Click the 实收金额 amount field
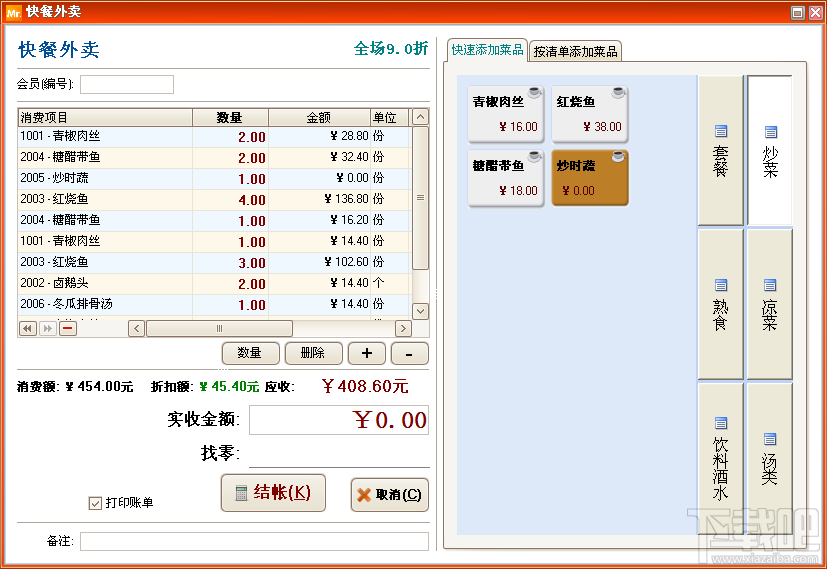The image size is (827, 569). point(339,420)
